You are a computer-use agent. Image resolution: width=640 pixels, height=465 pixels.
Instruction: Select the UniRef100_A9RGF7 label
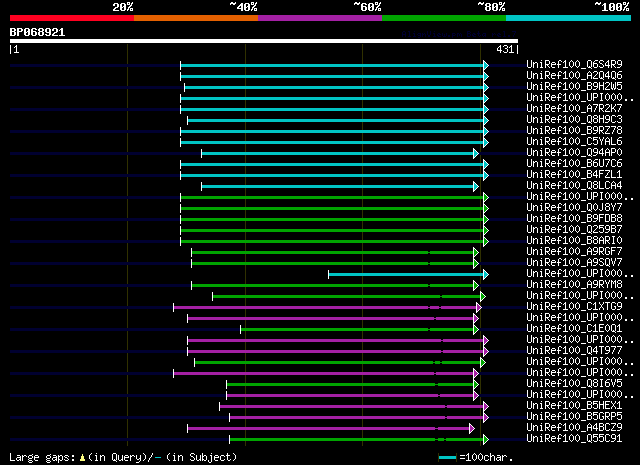tap(574, 251)
